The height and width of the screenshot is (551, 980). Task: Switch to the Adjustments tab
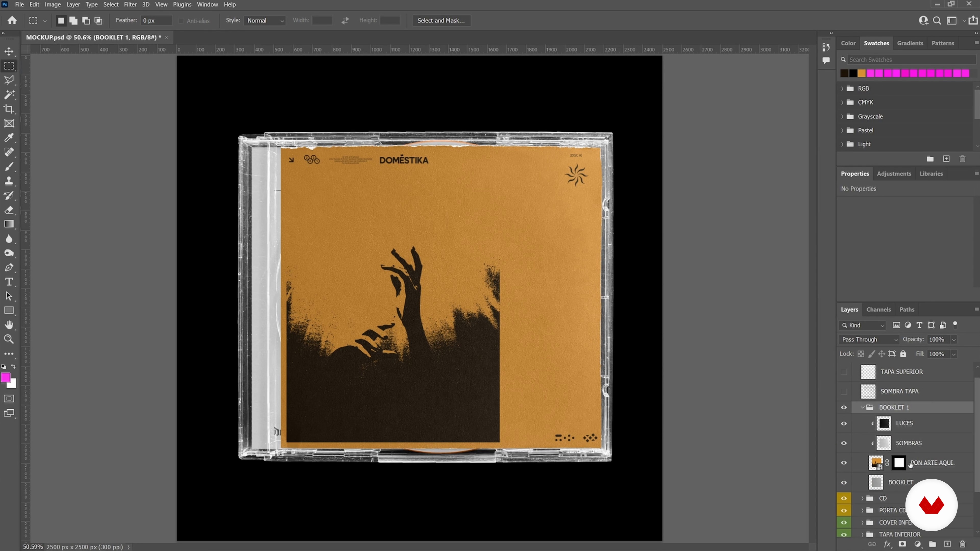(x=894, y=174)
